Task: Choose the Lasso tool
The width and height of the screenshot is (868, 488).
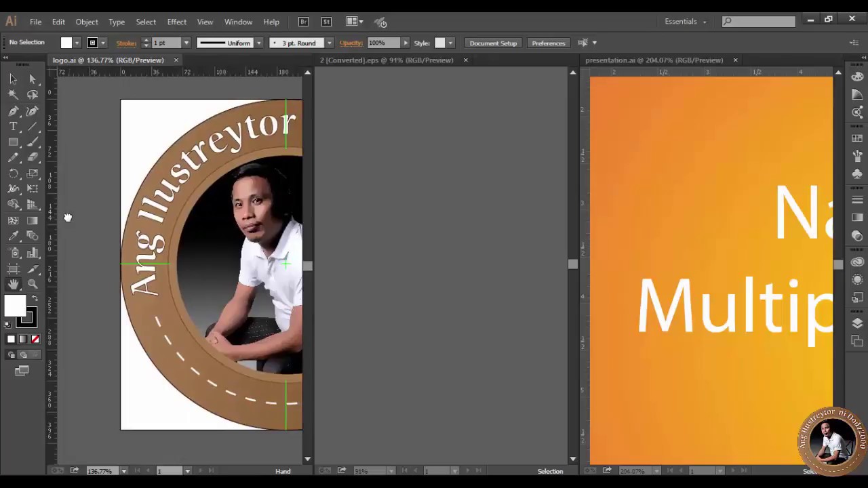Action: pyautogui.click(x=33, y=95)
